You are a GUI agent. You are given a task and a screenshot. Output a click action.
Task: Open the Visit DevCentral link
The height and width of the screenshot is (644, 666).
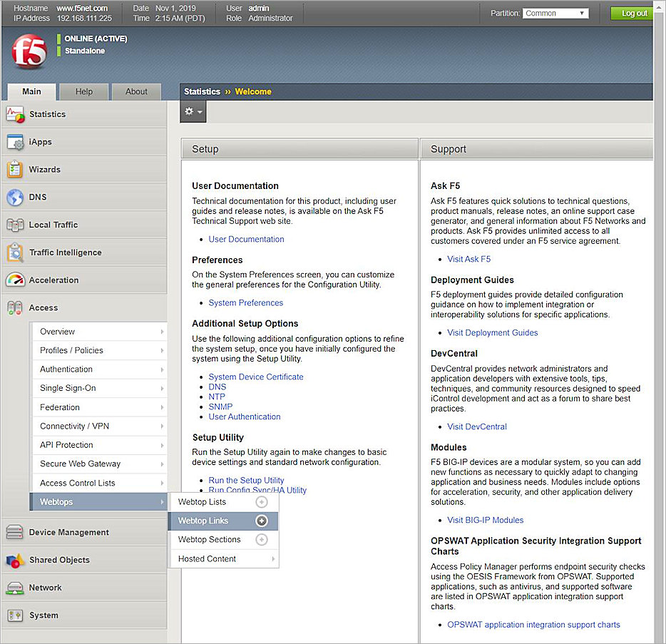(476, 426)
